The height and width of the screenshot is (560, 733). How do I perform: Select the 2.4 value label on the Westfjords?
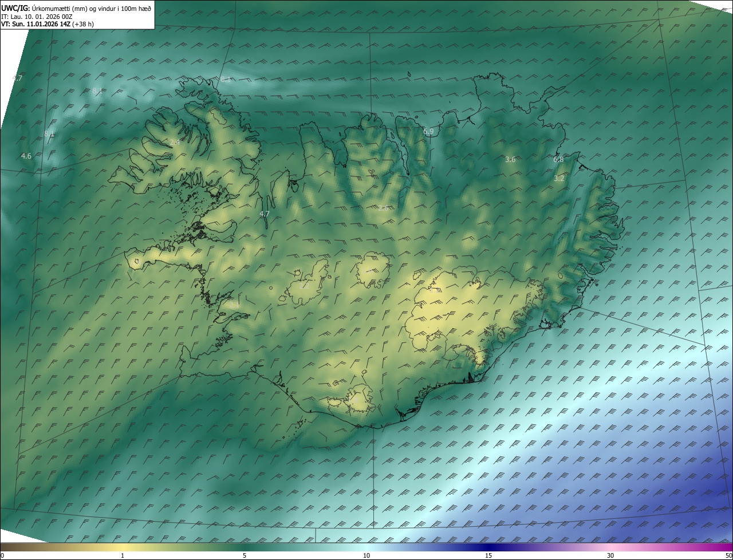coord(175,142)
